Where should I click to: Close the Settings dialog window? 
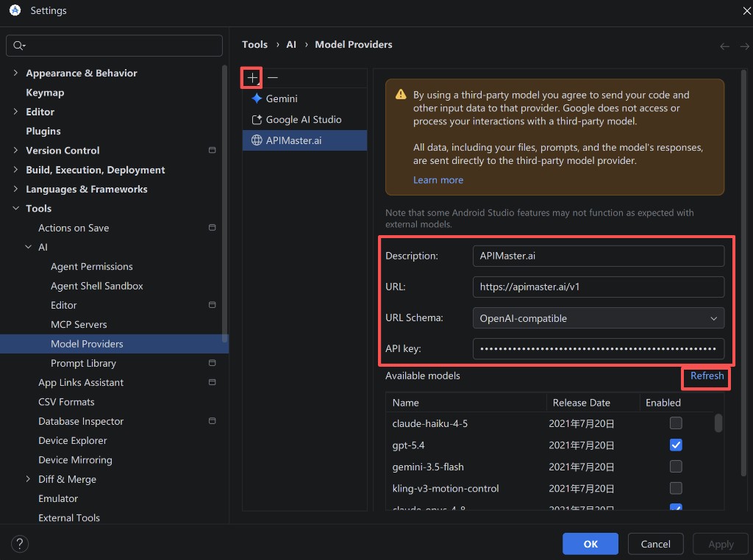747,10
